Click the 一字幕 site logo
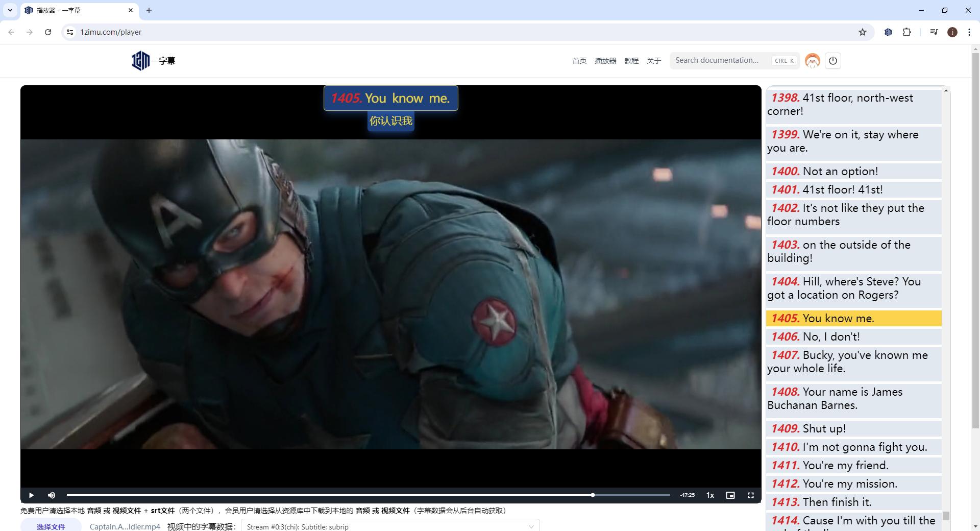The height and width of the screenshot is (531, 980). pos(153,61)
